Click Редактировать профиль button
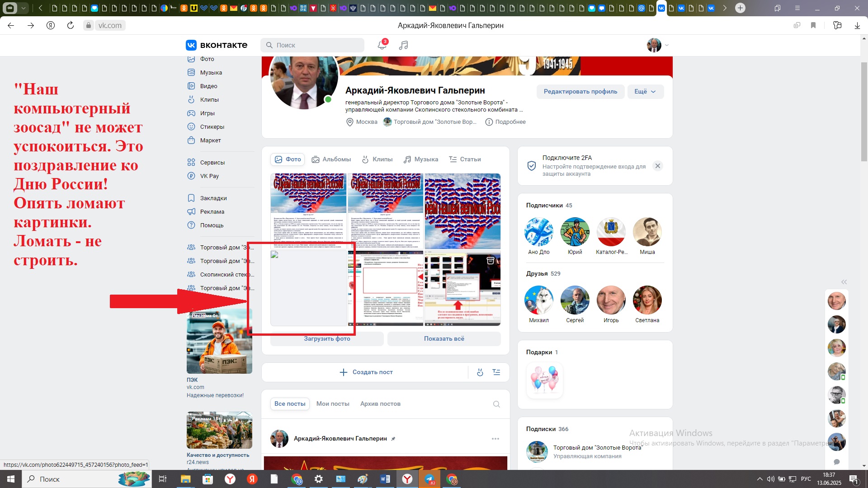The height and width of the screenshot is (488, 868). point(580,91)
